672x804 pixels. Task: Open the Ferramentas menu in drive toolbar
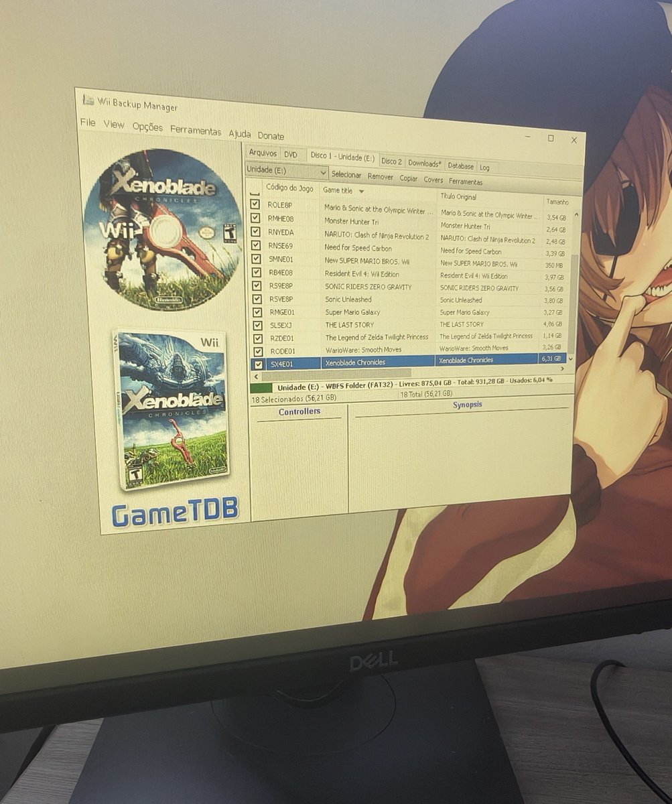[466, 182]
